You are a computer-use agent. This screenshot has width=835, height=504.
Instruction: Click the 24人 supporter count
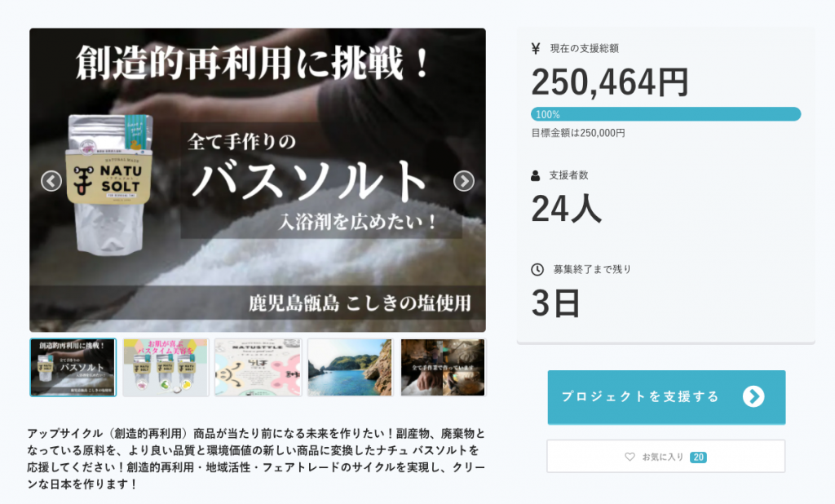coord(567,209)
